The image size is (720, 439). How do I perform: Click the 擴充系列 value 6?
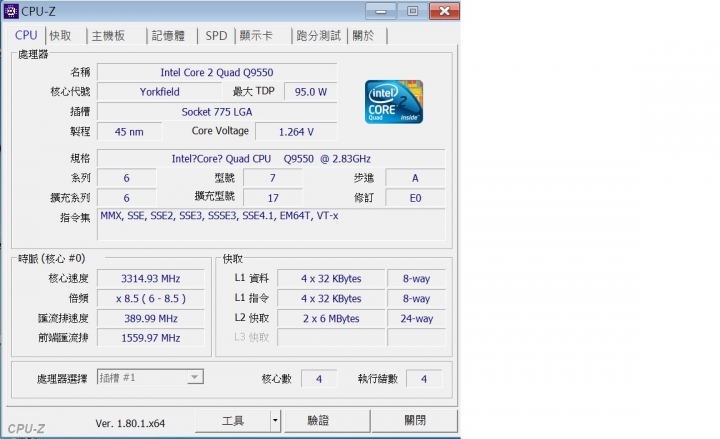(127, 198)
